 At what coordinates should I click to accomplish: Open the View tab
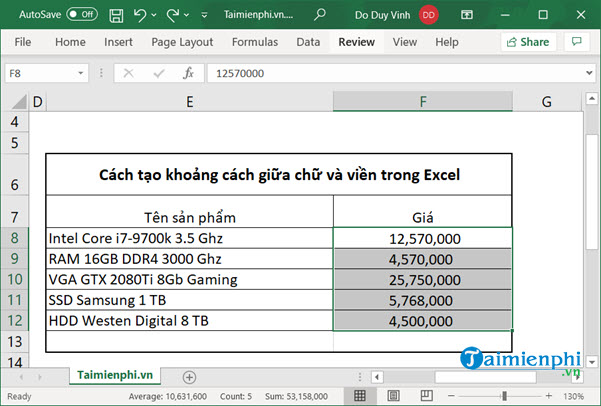tap(405, 42)
